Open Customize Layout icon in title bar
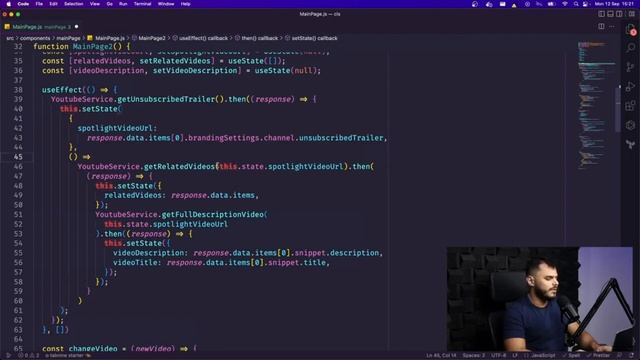The height and width of the screenshot is (360, 640). pyautogui.click(x=631, y=14)
